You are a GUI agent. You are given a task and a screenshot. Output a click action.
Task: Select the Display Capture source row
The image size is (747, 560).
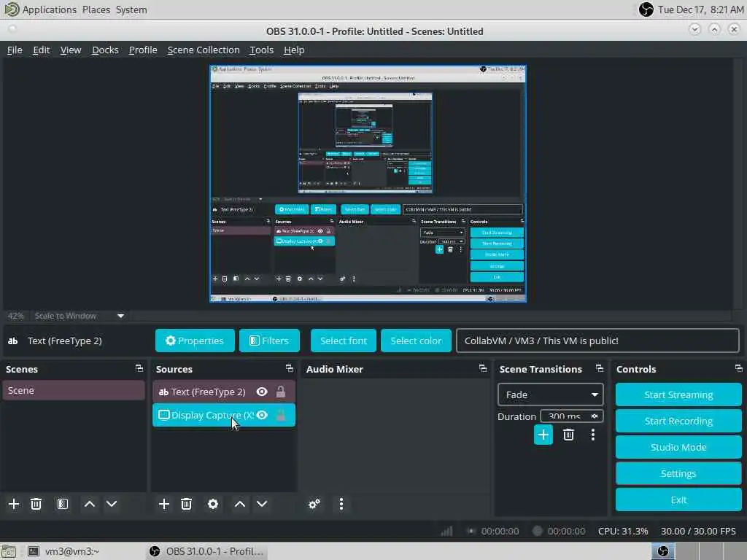click(224, 415)
